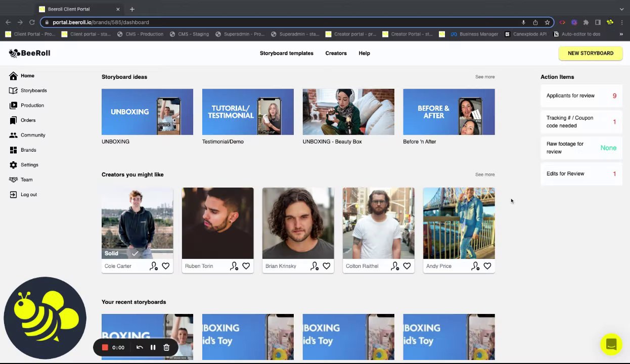The height and width of the screenshot is (364, 630).
Task: Go to Storyboards in sidebar
Action: pyautogui.click(x=34, y=90)
